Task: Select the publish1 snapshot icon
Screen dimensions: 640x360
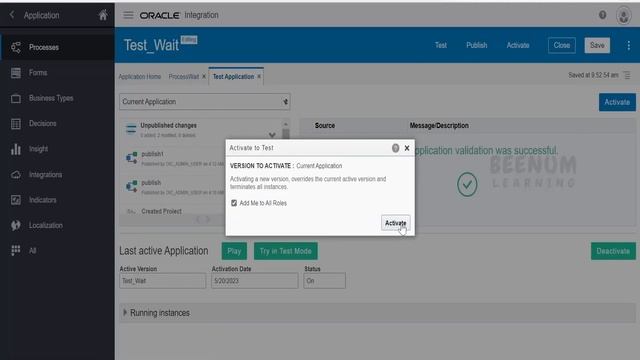Action: point(132,157)
